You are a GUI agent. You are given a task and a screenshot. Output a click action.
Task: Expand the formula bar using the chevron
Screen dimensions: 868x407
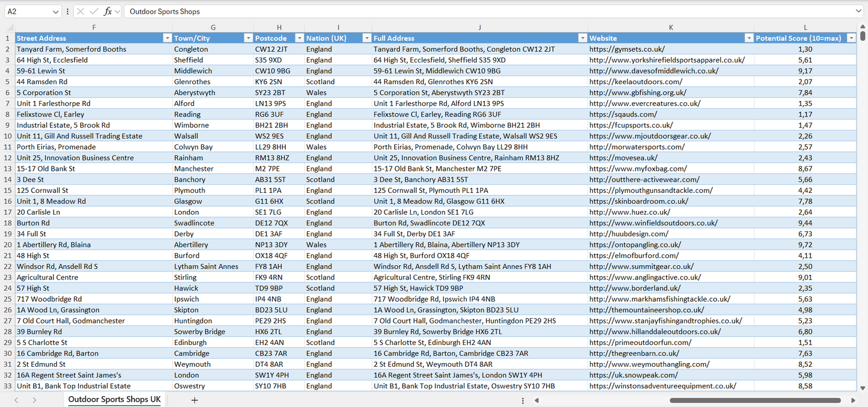coord(858,11)
